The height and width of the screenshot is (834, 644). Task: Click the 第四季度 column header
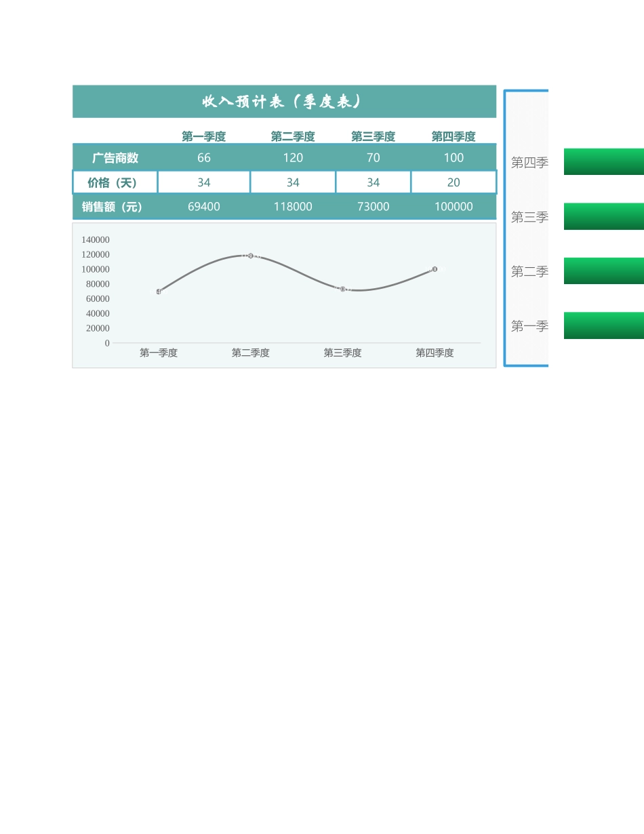[x=453, y=136]
